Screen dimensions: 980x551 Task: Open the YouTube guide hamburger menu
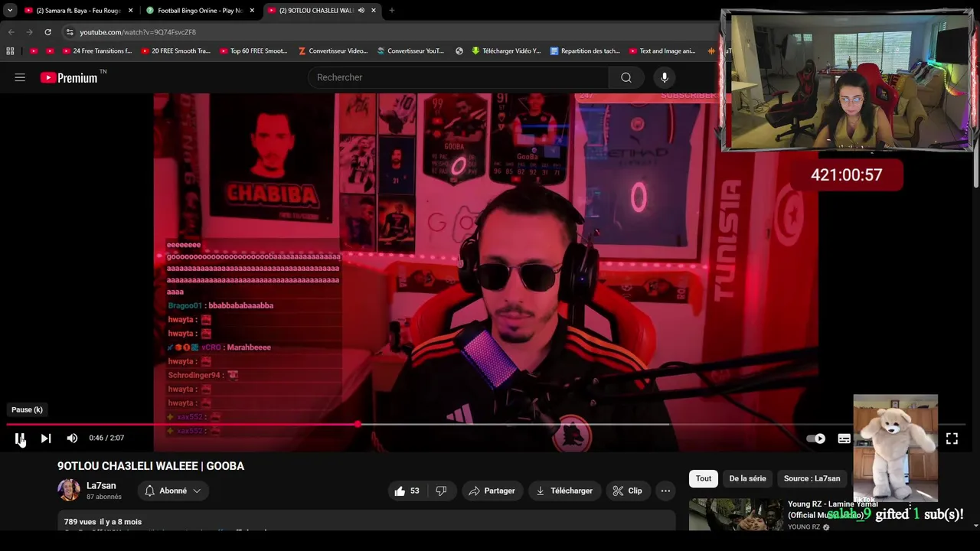20,77
